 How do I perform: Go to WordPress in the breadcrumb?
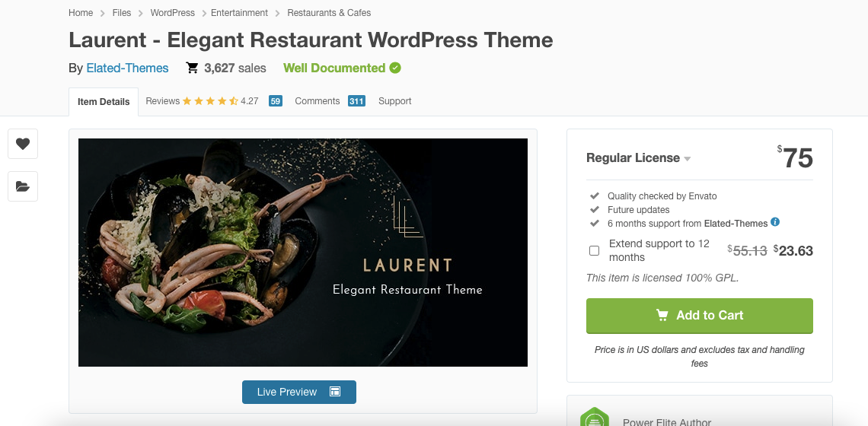(x=172, y=13)
